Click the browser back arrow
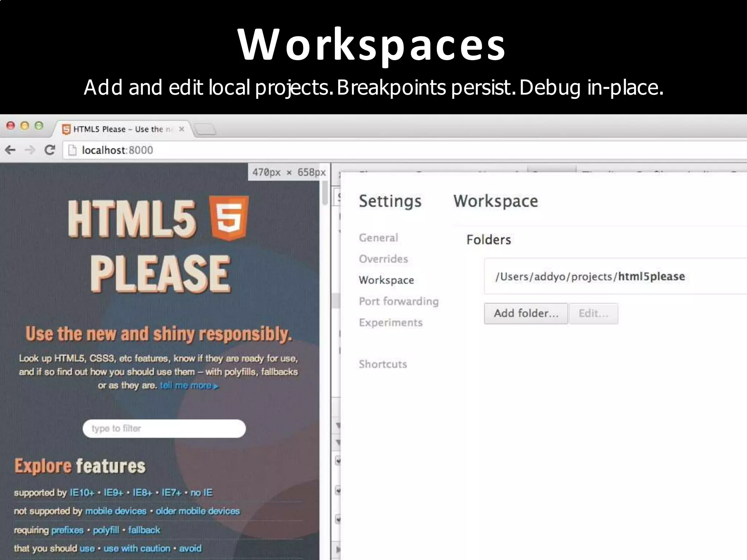This screenshot has height=560, width=747. [x=11, y=150]
